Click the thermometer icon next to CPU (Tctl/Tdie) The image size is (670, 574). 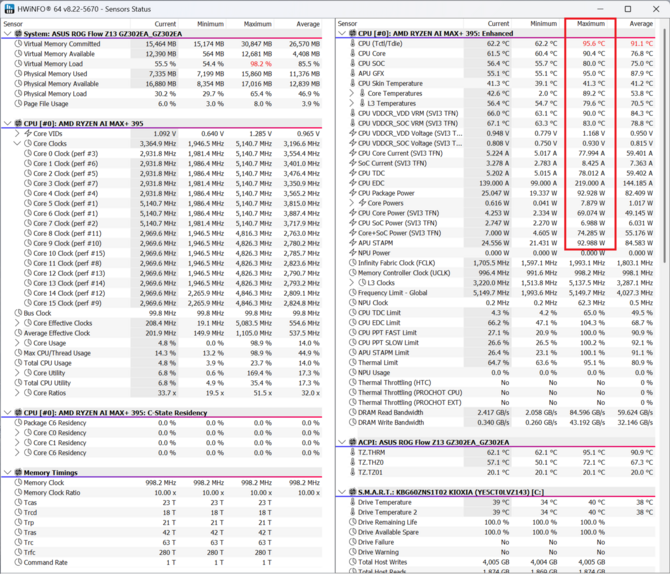pos(353,44)
